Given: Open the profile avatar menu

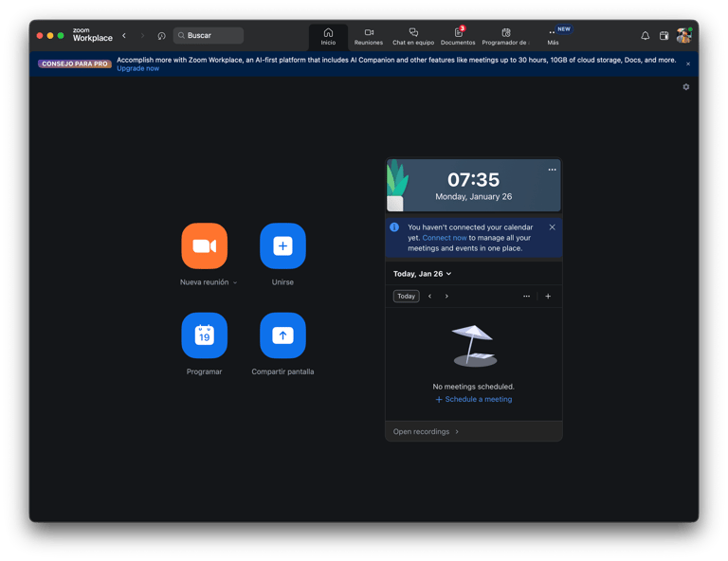Looking at the screenshot, I should 683,35.
